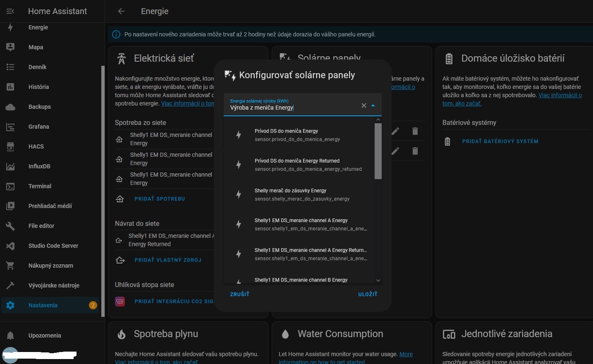The width and height of the screenshot is (593, 364).
Task: Click the Upozornenia bell icon
Action: [10, 335]
